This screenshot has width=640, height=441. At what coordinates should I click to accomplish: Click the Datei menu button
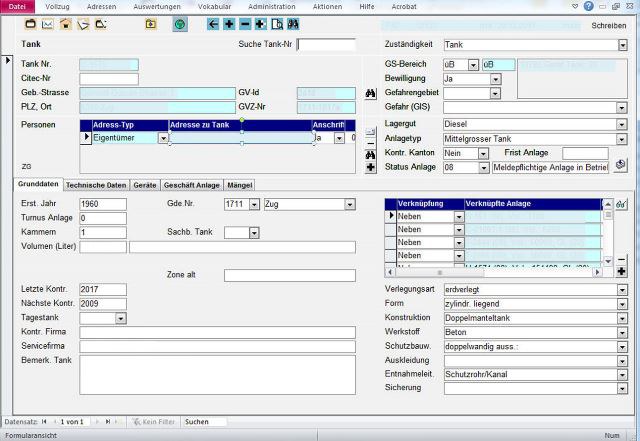point(17,6)
